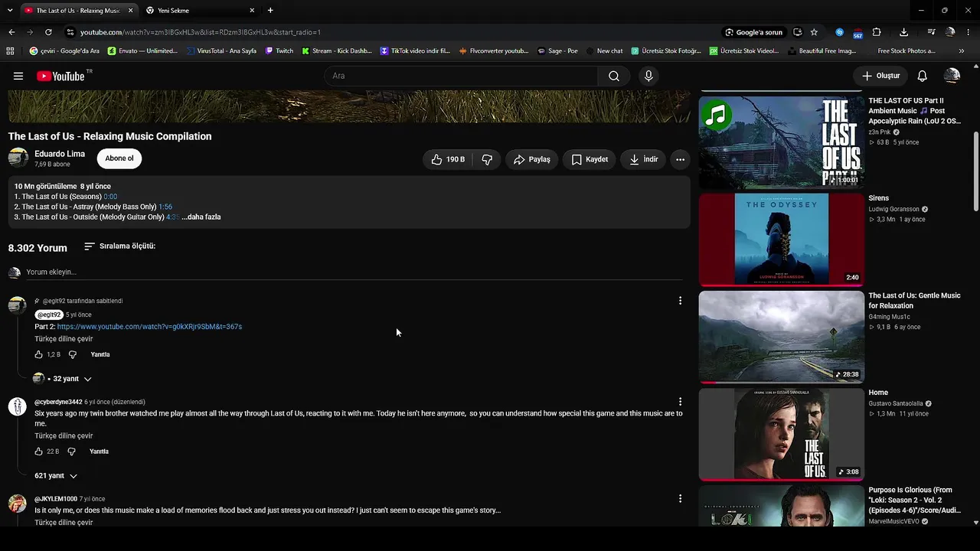Open the Sirens video thumbnail
This screenshot has width=980, height=551.
pyautogui.click(x=781, y=240)
